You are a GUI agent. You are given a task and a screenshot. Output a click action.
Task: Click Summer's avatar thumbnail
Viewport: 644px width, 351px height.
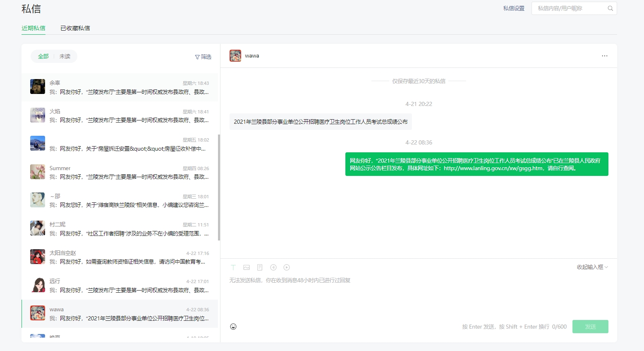coord(38,172)
